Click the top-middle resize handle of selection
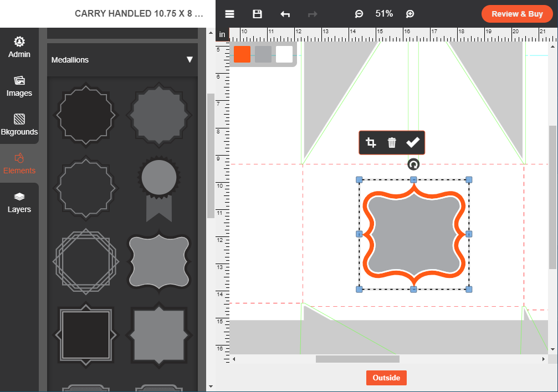This screenshot has width=558, height=392. tap(413, 180)
